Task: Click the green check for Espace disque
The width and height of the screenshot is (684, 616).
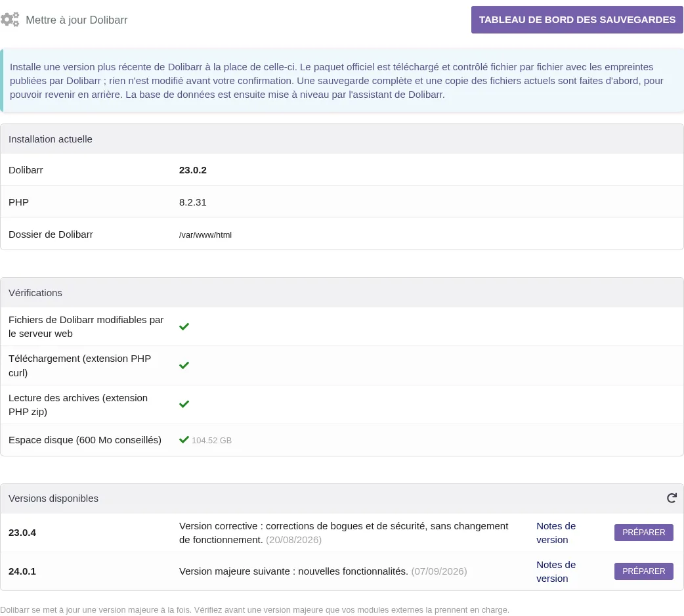Action: 184,440
